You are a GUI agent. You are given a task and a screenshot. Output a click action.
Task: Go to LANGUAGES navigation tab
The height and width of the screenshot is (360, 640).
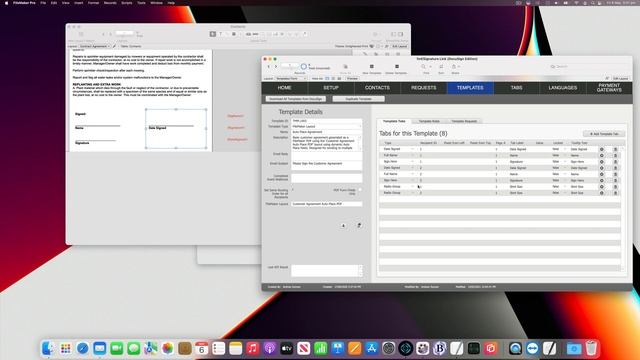click(563, 88)
